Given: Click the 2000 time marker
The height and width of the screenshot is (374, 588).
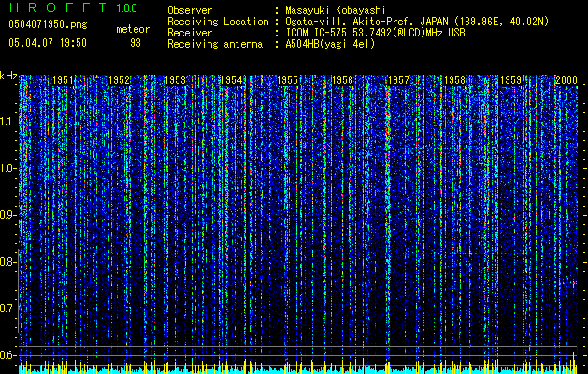Looking at the screenshot, I should coord(566,80).
